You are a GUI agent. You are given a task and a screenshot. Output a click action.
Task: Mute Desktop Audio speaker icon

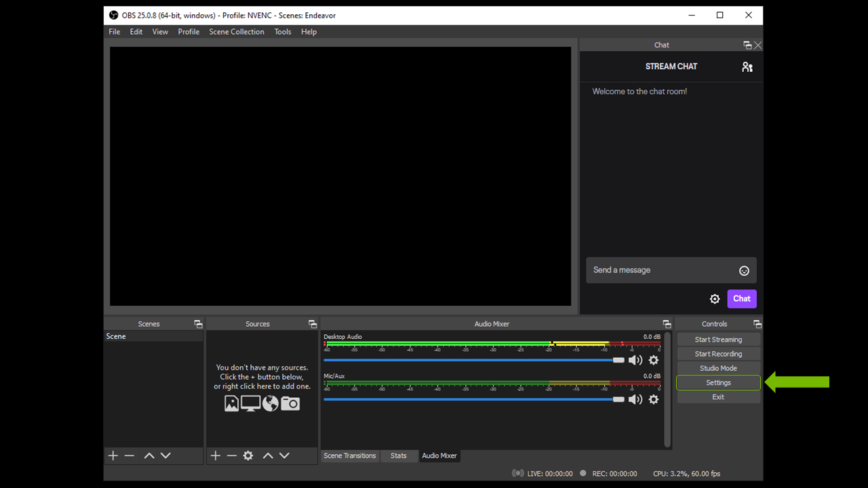(x=635, y=360)
